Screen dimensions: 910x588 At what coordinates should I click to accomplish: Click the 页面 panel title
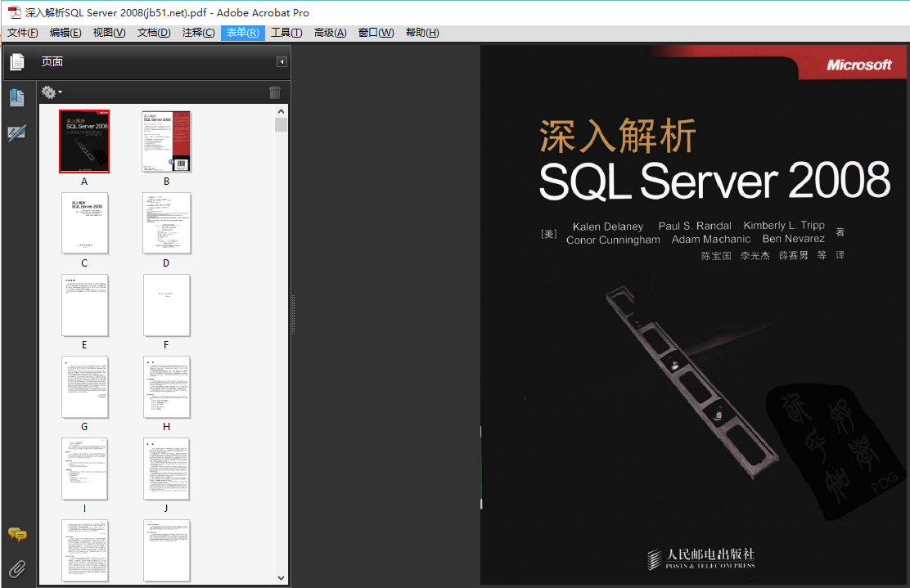52,61
